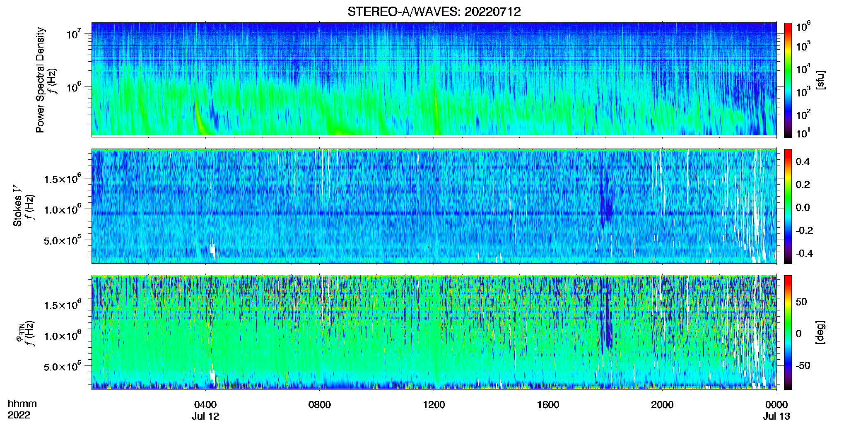Viewport: 868px width, 447px height.
Task: Click the 0.4 tick on Stokes colorbar
Action: (x=803, y=162)
